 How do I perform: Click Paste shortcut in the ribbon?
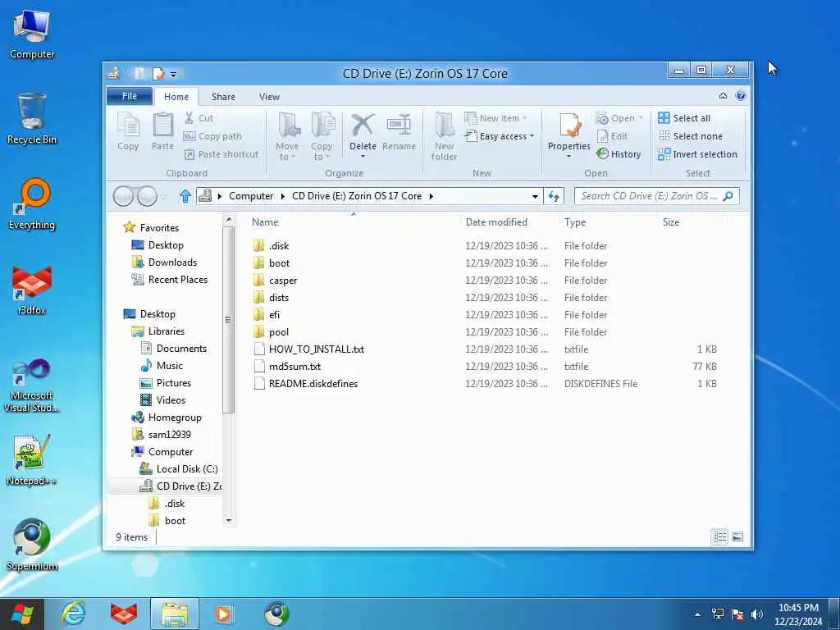(221, 154)
